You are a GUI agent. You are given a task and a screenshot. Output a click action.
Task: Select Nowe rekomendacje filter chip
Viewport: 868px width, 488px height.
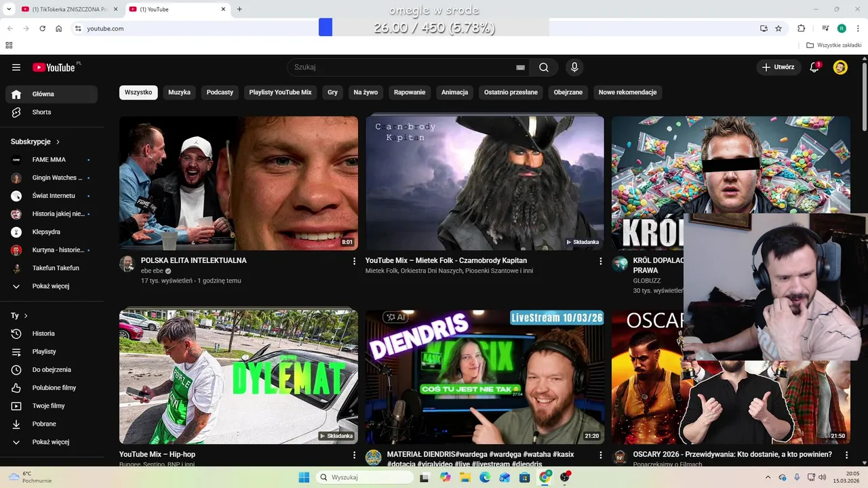pos(627,92)
